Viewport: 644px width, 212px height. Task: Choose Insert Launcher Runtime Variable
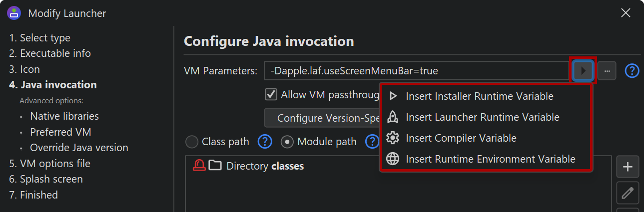(x=482, y=117)
